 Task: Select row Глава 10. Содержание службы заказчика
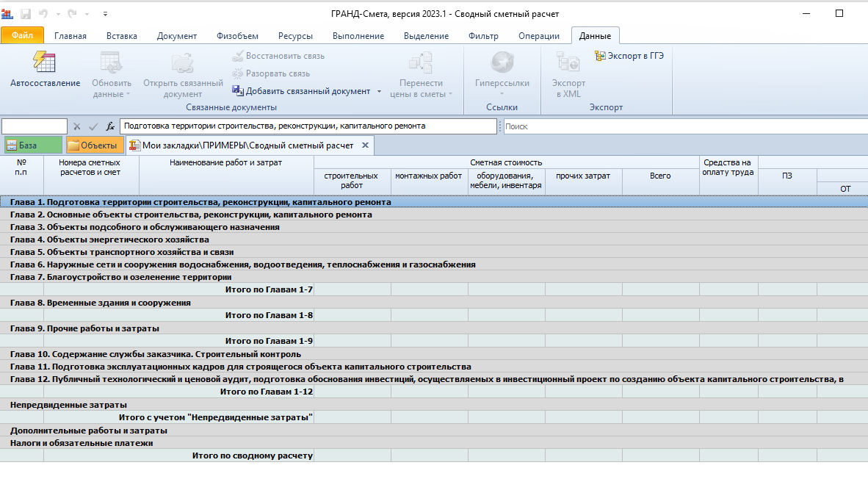pyautogui.click(x=434, y=354)
